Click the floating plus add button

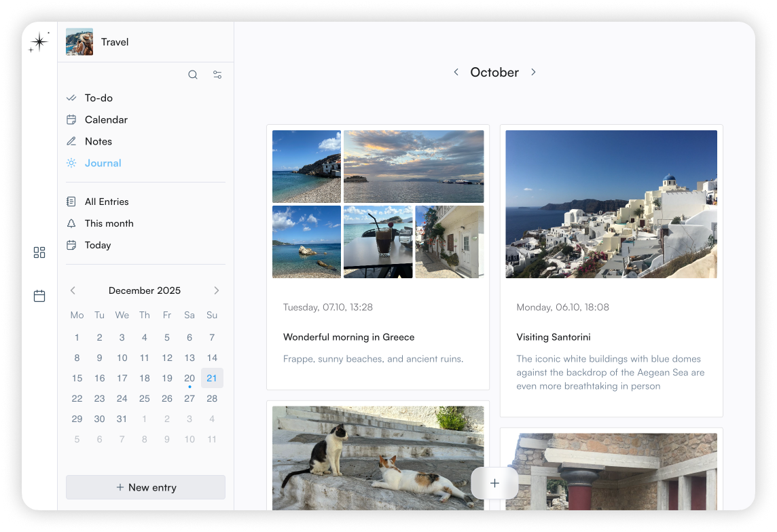[494, 483]
